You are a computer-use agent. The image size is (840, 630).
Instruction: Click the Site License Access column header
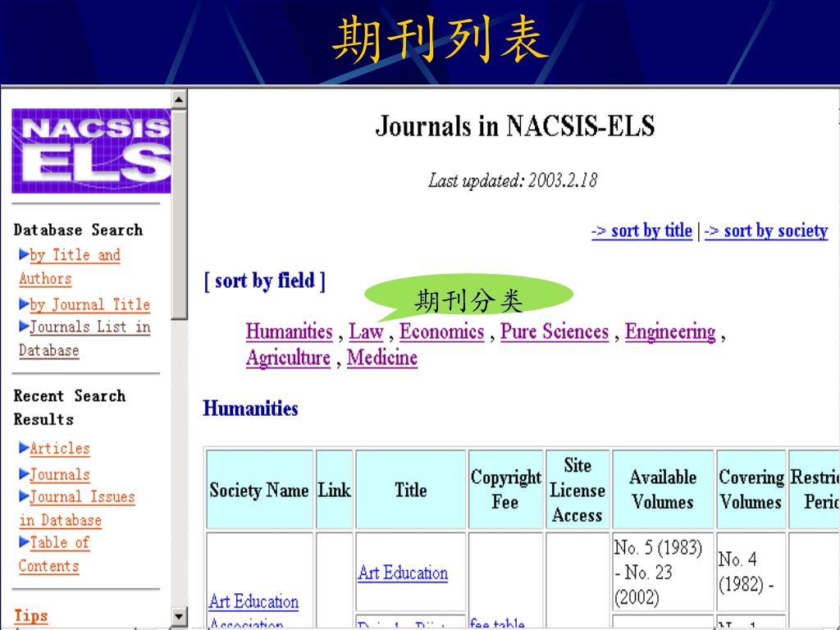[x=577, y=490]
